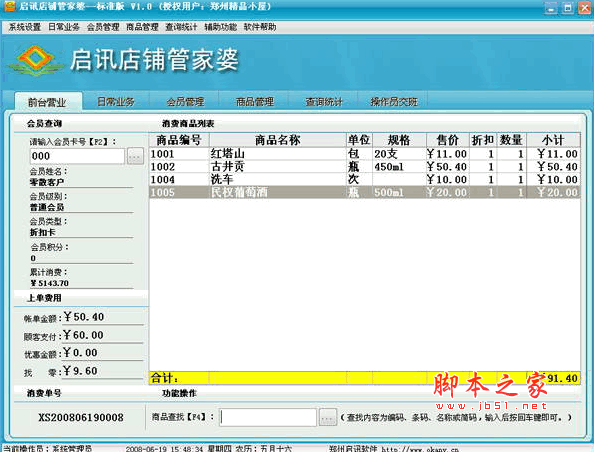
Task: Click the 售价 column header
Action: [448, 140]
